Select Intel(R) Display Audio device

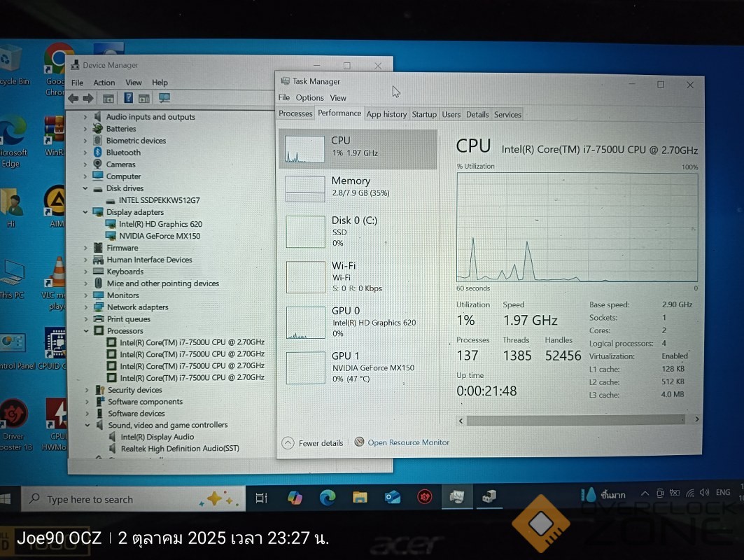pos(157,437)
